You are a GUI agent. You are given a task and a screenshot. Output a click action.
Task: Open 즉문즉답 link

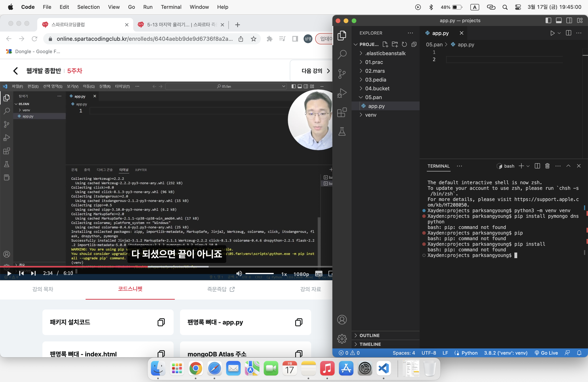221,289
